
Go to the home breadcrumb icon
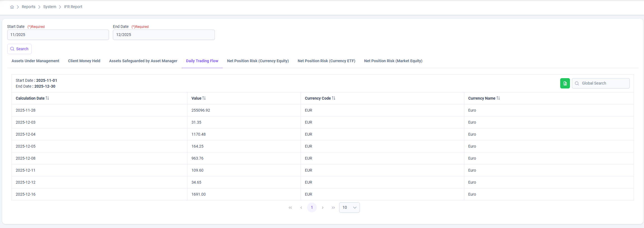point(12,7)
